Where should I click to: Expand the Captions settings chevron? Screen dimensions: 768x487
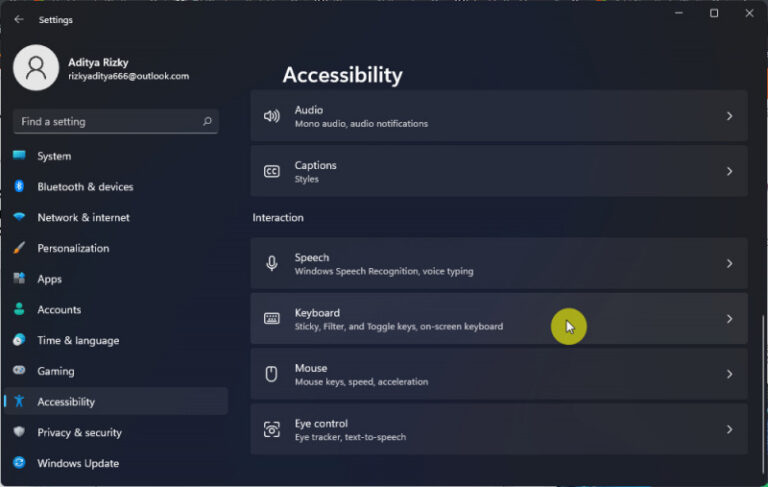729,171
